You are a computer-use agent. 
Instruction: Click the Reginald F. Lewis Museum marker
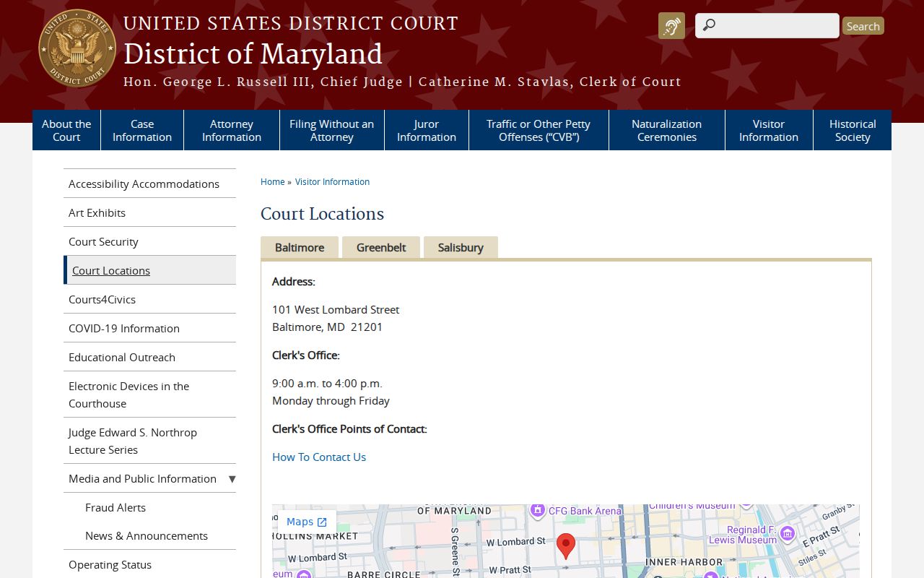click(788, 534)
